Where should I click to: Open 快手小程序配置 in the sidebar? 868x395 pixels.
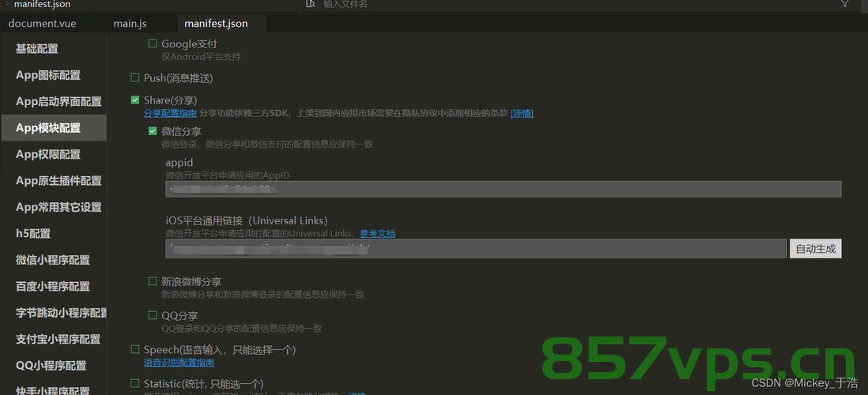pos(53,390)
